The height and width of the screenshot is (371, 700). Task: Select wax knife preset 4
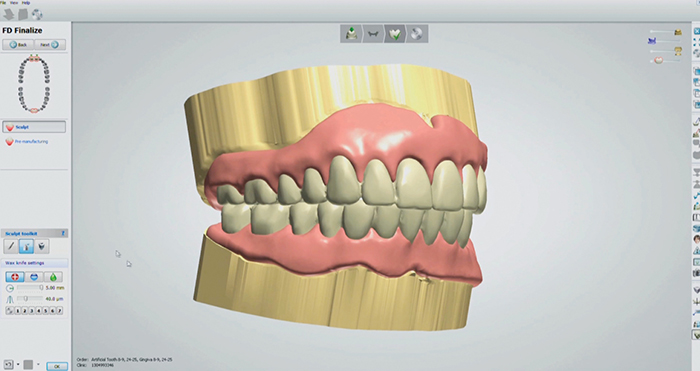(39, 310)
